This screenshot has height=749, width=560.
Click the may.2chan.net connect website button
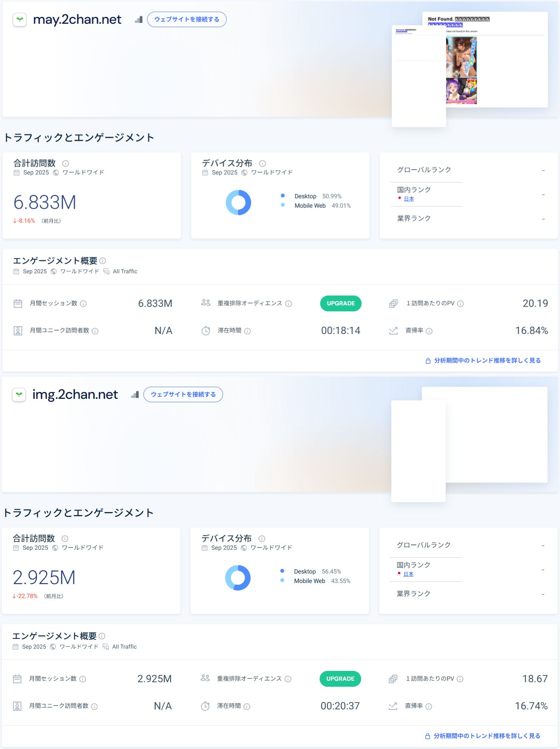186,19
